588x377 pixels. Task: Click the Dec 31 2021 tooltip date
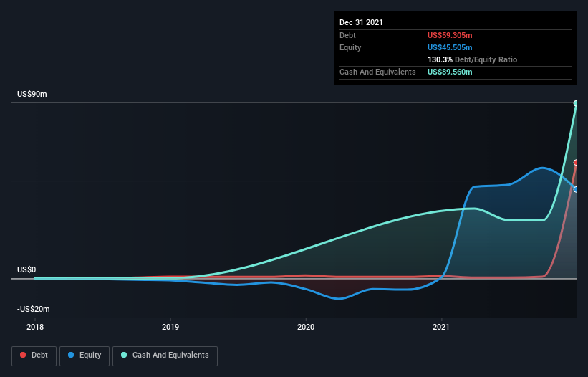pyautogui.click(x=361, y=22)
